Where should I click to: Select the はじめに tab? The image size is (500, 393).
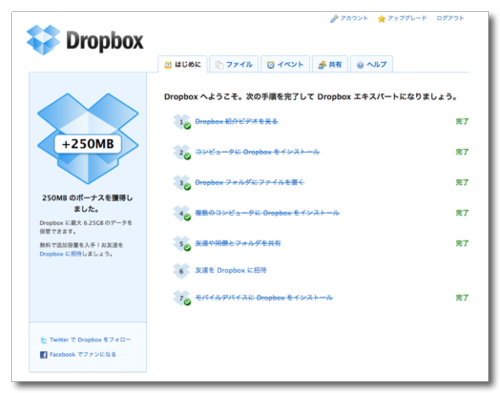click(x=183, y=64)
